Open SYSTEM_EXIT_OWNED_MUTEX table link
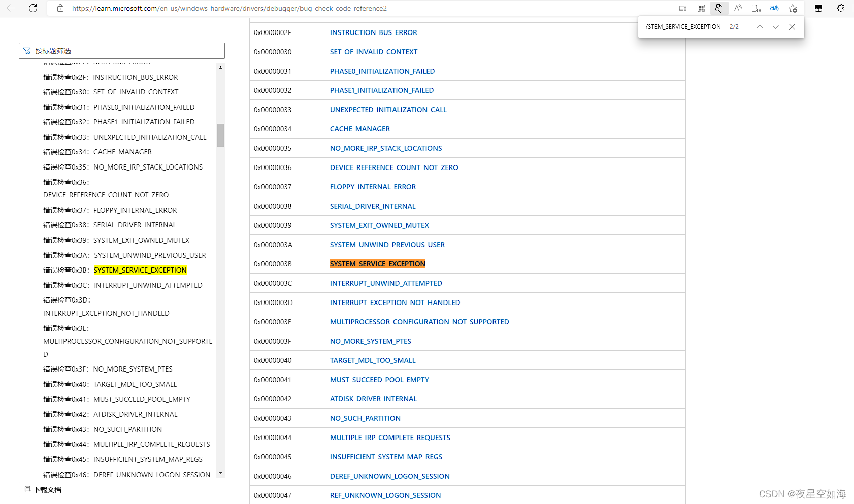Image resolution: width=854 pixels, height=504 pixels. [x=379, y=225]
